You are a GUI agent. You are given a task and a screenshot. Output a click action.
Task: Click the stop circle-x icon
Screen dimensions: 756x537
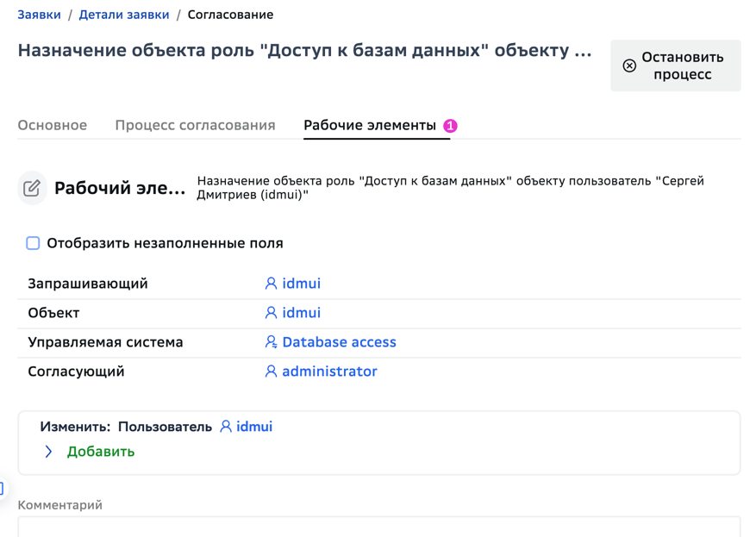coord(629,66)
